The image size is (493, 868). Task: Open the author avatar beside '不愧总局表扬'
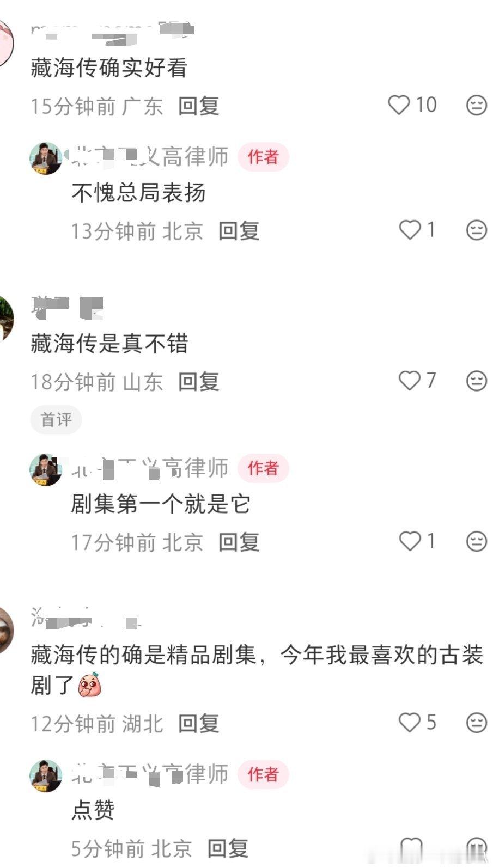pos(46,158)
